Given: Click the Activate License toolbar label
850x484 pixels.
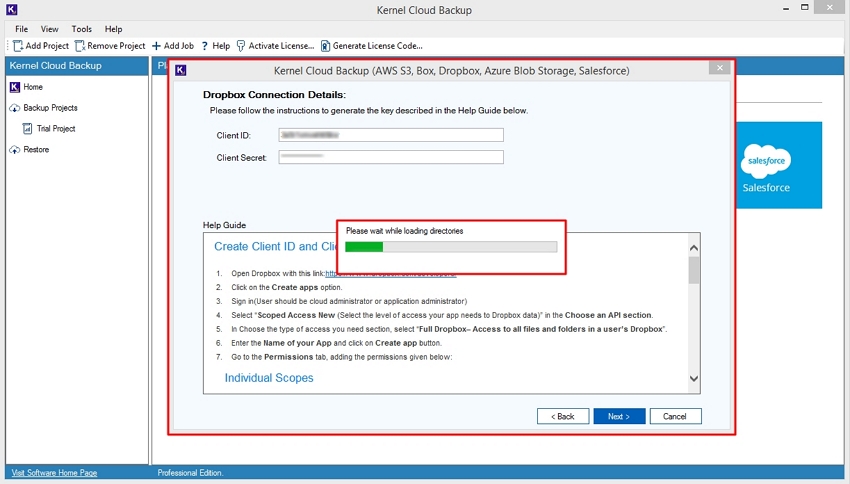Looking at the screenshot, I should coord(281,46).
